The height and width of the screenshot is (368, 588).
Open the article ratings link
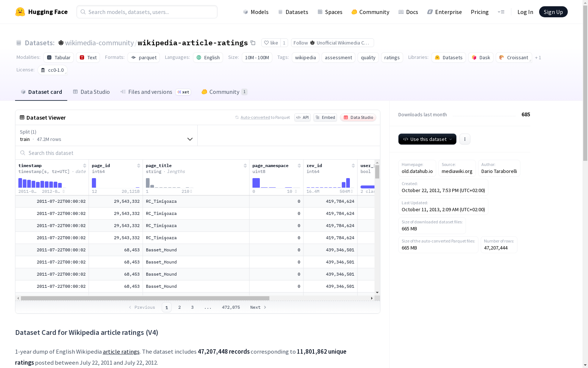121,351
